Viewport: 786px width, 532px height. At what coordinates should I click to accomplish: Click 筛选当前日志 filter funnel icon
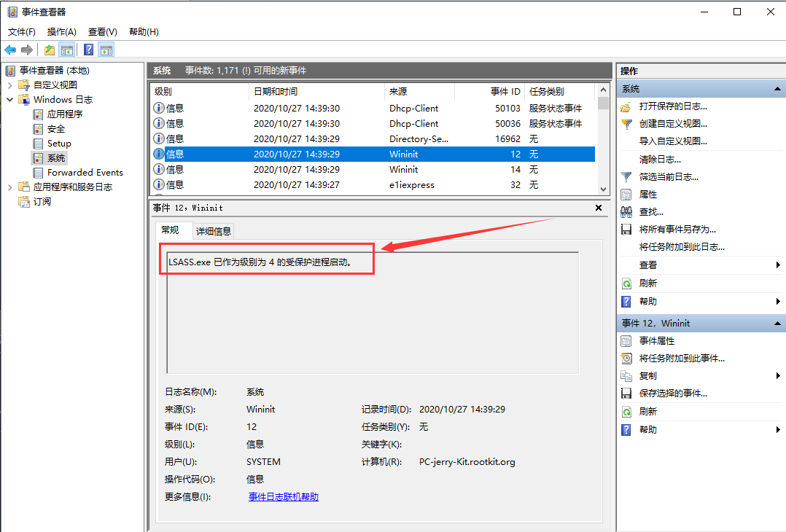626,177
